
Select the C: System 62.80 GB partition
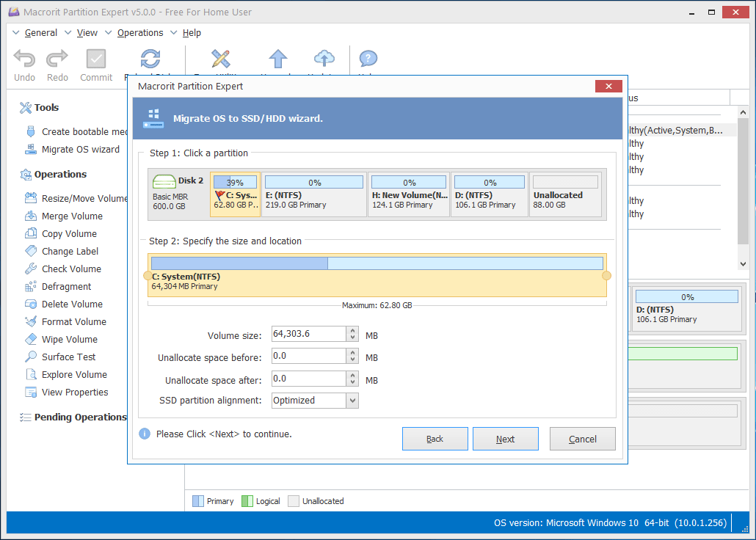pos(236,194)
